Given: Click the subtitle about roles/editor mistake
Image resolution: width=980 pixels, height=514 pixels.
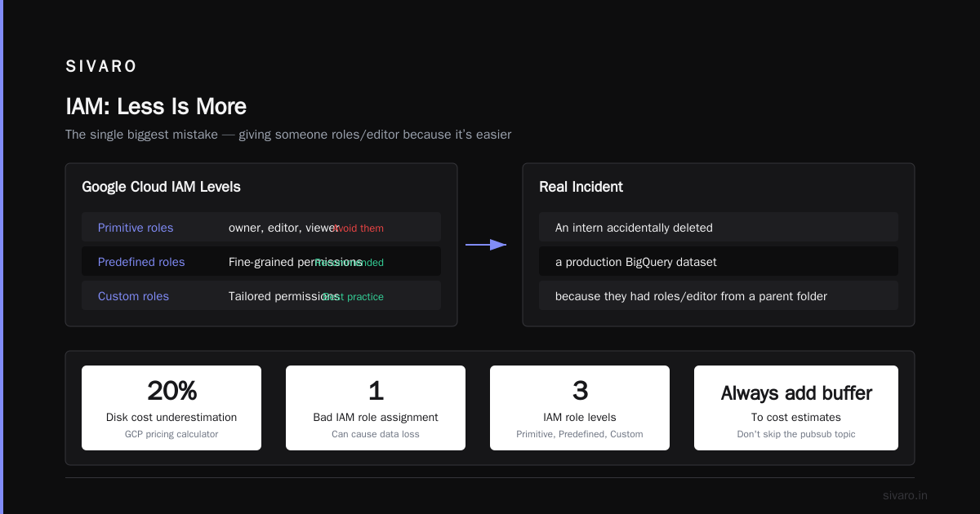Looking at the screenshot, I should [288, 135].
